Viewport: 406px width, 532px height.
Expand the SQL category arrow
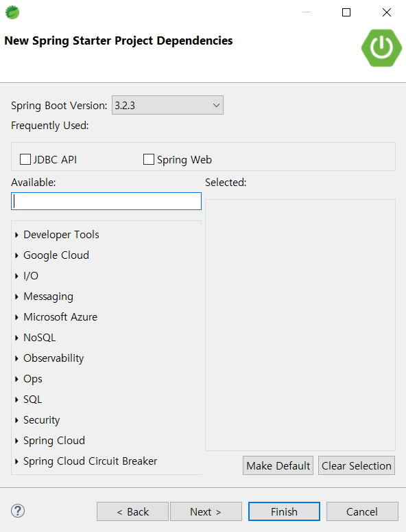click(x=16, y=400)
